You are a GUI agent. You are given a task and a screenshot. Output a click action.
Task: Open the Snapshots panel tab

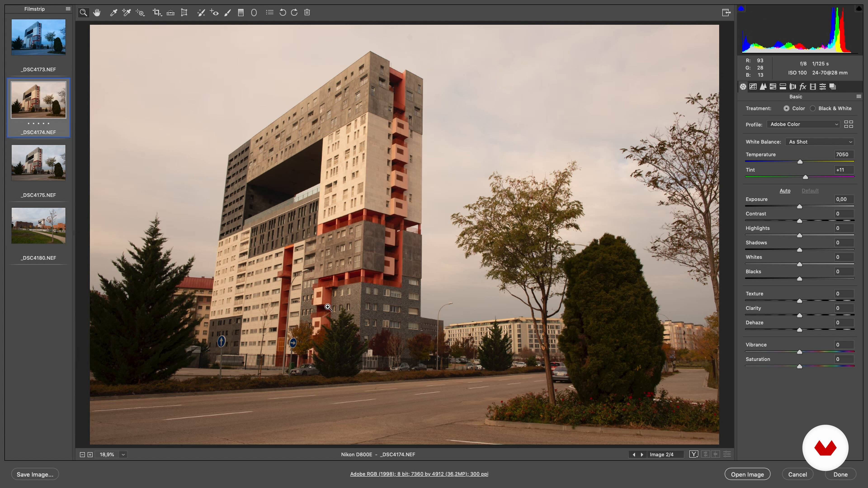coord(833,87)
